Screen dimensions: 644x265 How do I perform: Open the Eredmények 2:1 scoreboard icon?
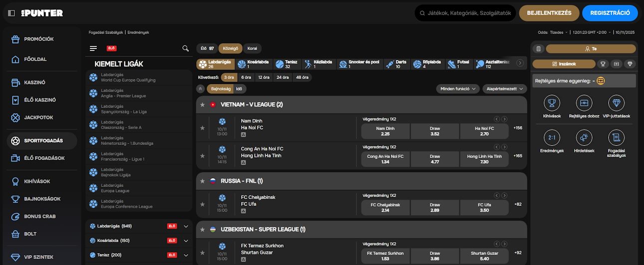tap(552, 137)
